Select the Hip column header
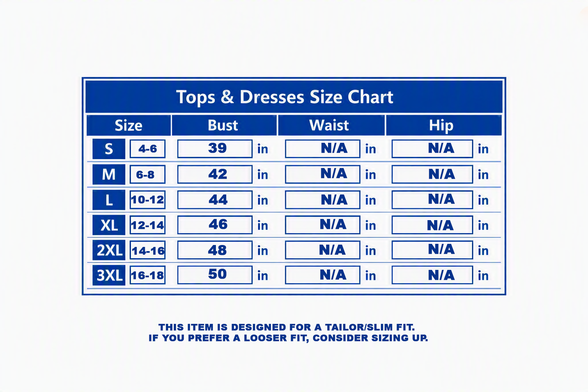The height and width of the screenshot is (392, 588). (444, 125)
